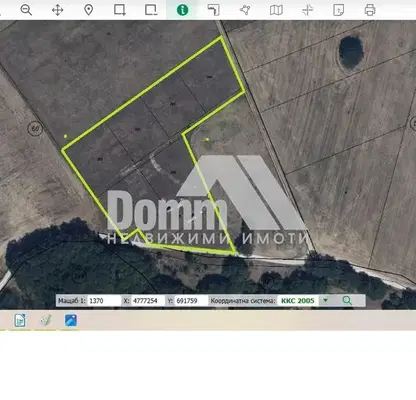Open the document app taskbar icon
Image resolution: width=416 pixels, height=400 pixels.
coord(20,321)
